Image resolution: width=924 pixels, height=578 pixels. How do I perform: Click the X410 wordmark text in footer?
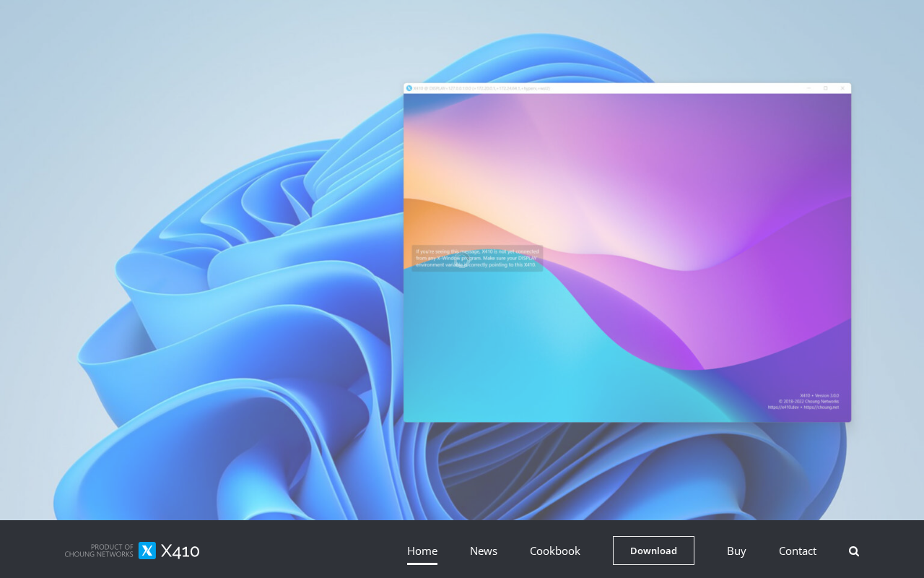(180, 551)
